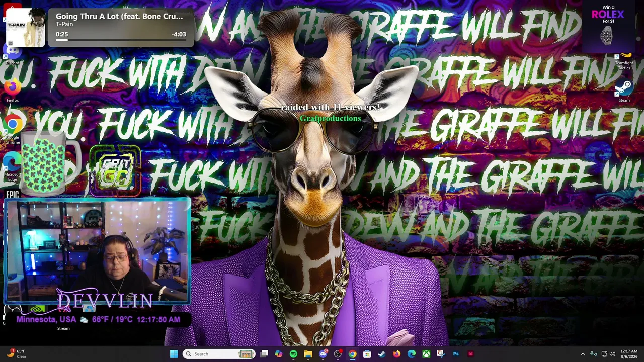The height and width of the screenshot is (362, 644).
Task: Launch Photoshop from the taskbar
Action: tap(456, 354)
